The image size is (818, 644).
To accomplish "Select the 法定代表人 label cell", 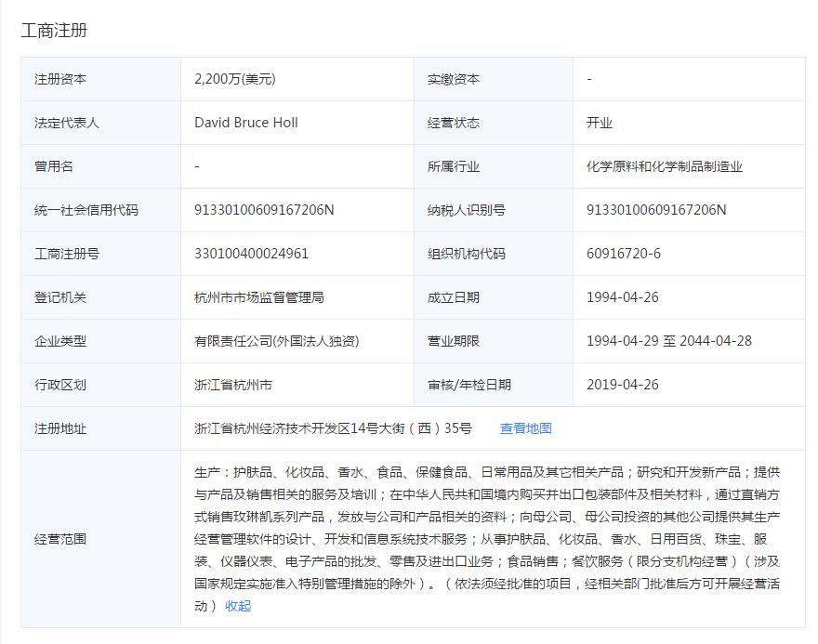I will pos(100,123).
